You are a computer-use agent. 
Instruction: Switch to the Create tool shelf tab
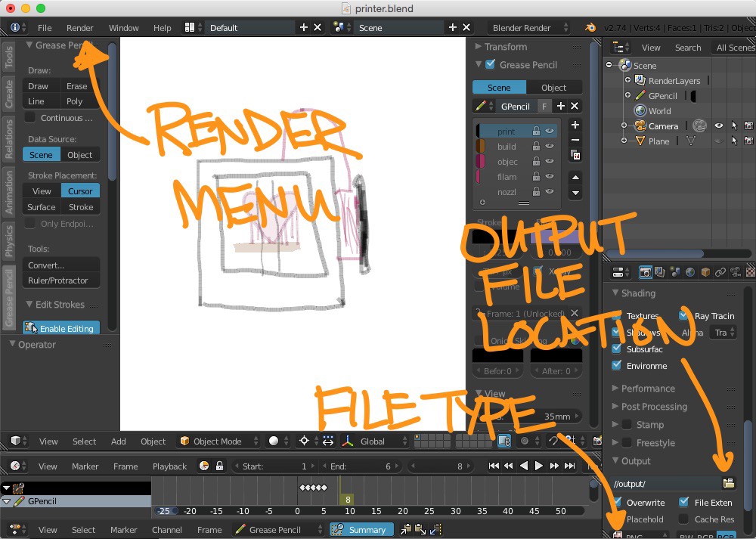point(8,94)
